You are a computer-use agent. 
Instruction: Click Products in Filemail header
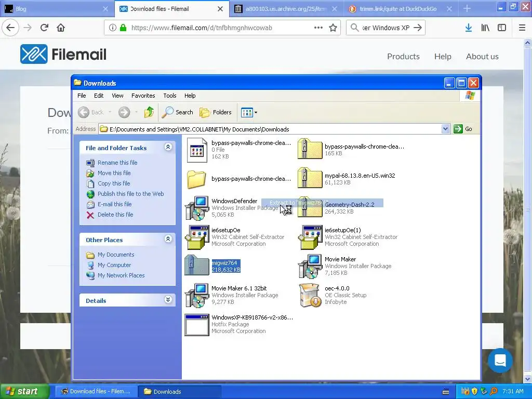(403, 56)
